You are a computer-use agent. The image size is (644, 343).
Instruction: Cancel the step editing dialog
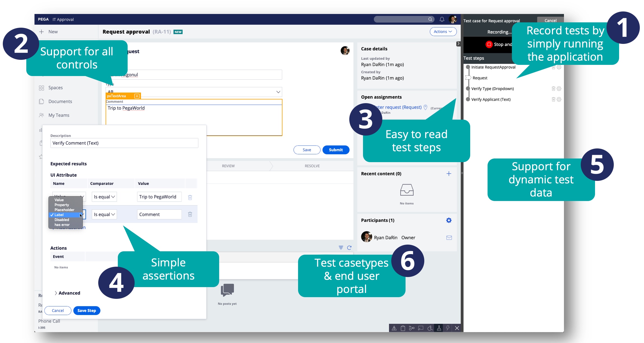point(58,311)
